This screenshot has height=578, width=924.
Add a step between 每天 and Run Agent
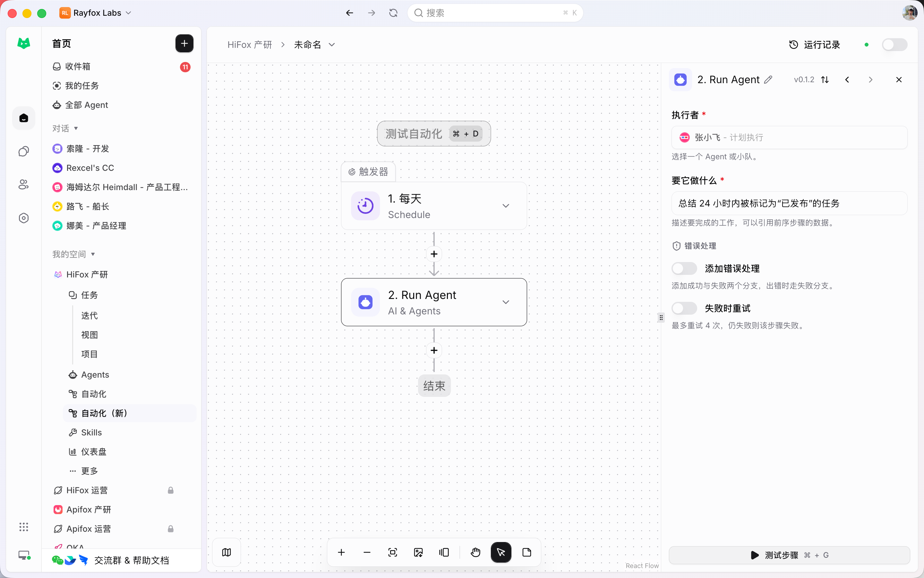coord(434,254)
